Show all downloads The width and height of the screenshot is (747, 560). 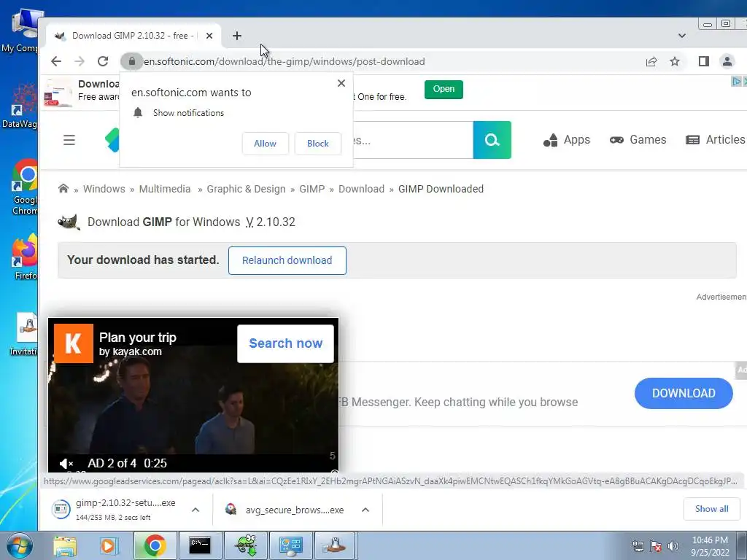click(x=711, y=509)
